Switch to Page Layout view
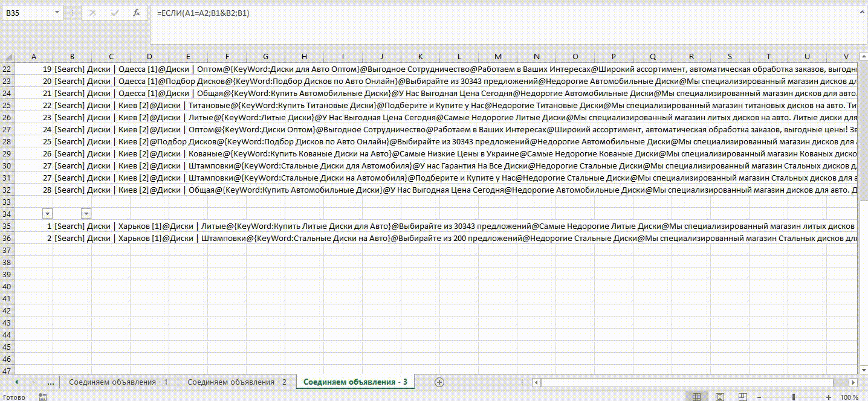Viewport: 868px width, 401px height. click(x=721, y=397)
